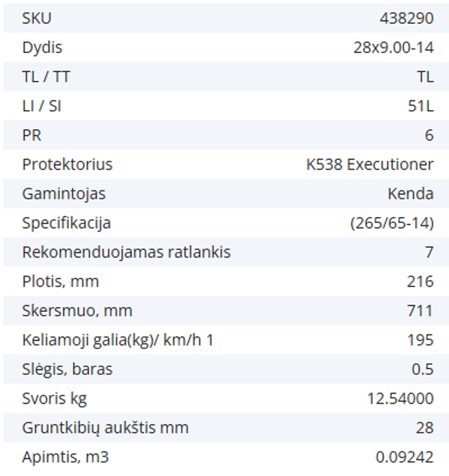This screenshot has height=476, width=449.
Task: Click the Gamintojas row label
Action: pyautogui.click(x=64, y=194)
